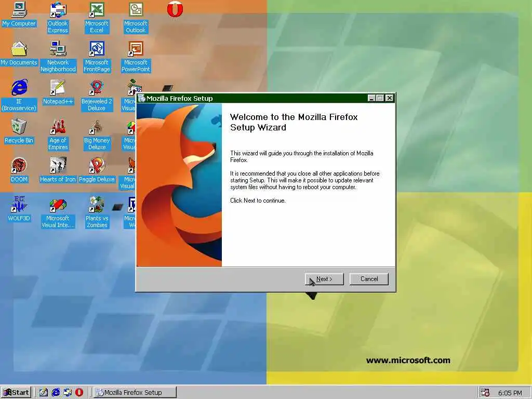Click the Firefox Setup title bar icon
This screenshot has height=399, width=532.
click(141, 98)
